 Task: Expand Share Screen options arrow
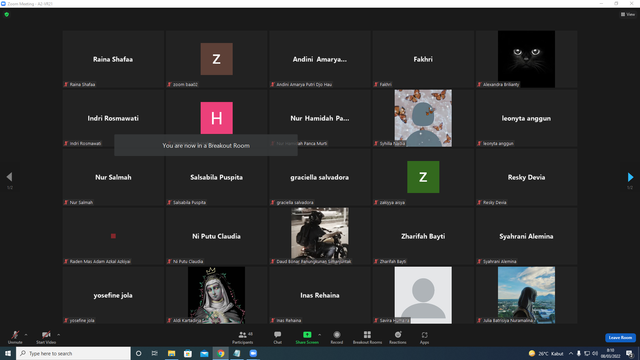coord(320,335)
